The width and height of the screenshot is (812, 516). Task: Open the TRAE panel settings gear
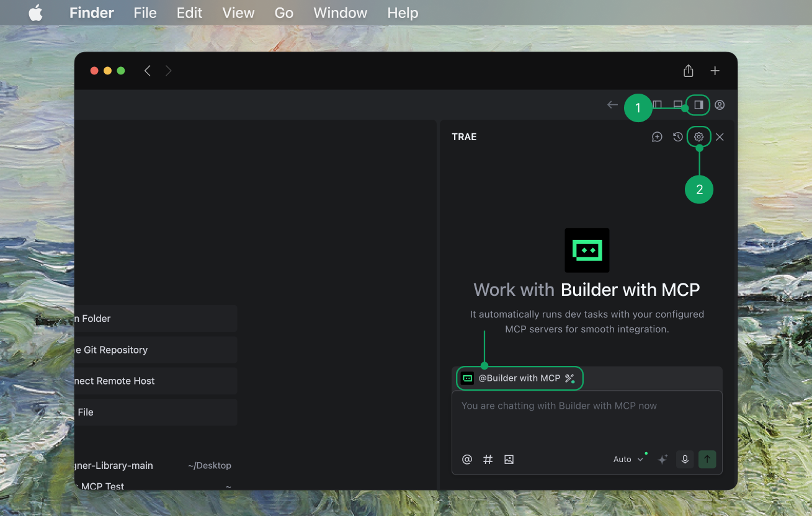(699, 137)
